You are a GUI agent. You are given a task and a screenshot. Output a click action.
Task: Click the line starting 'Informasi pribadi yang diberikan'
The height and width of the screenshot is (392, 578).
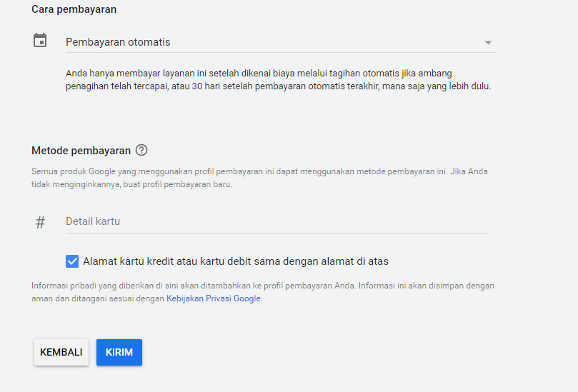coord(262,286)
